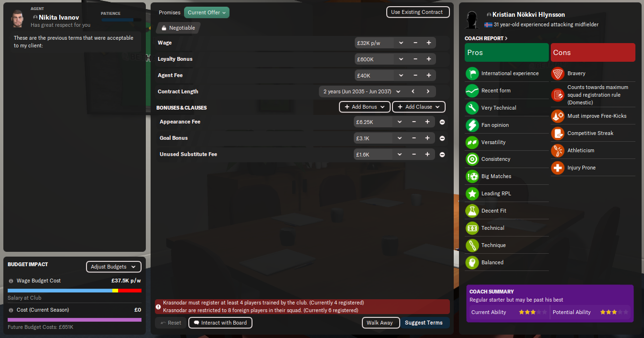Viewport: 644px width, 338px height.
Task: Increase the Loyalty Bonus amount
Action: coord(429,59)
